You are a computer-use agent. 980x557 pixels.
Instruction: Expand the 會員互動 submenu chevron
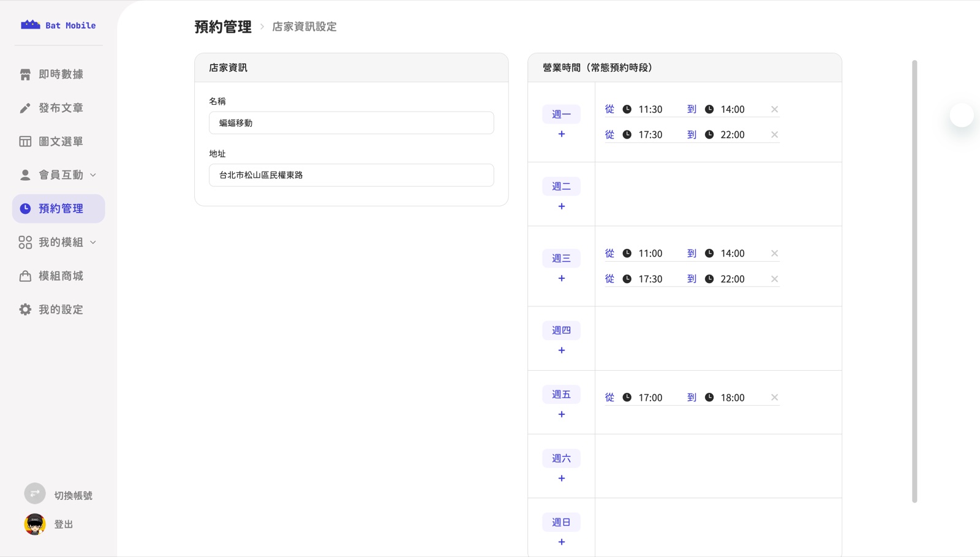(x=93, y=175)
